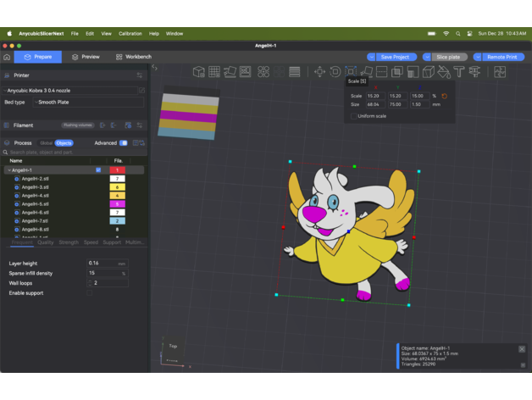Switch to the Workbench tab
532x400 pixels.
point(134,57)
